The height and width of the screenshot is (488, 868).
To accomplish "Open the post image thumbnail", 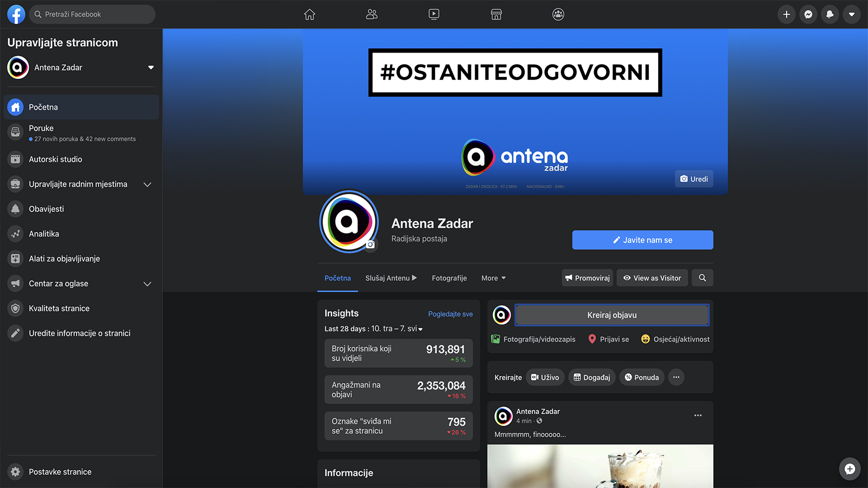I will click(x=600, y=466).
